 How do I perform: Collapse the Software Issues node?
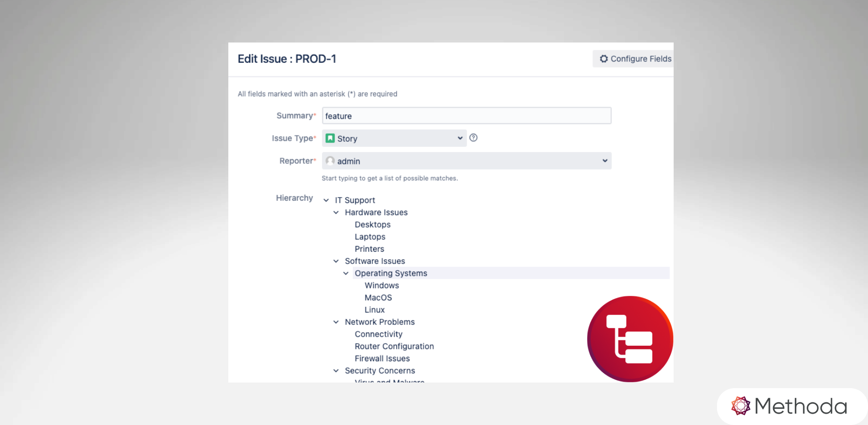point(336,261)
